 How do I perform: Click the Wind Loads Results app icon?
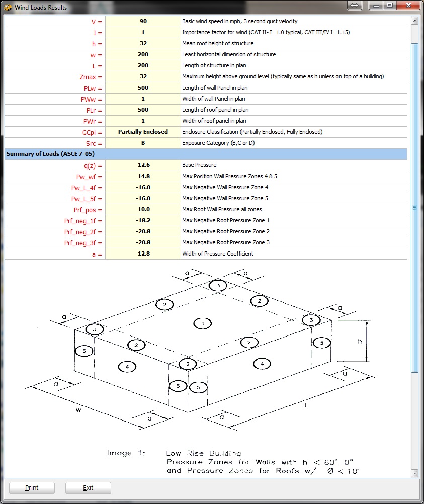click(x=8, y=7)
